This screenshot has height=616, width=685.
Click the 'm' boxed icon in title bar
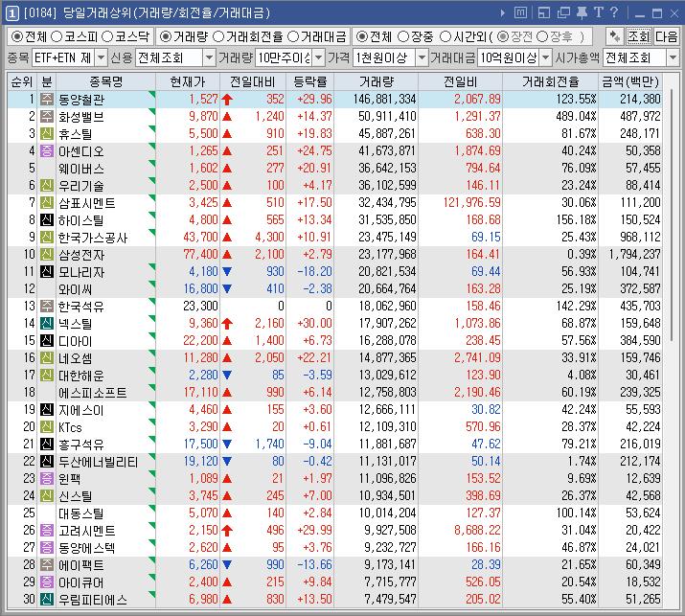coord(521,13)
